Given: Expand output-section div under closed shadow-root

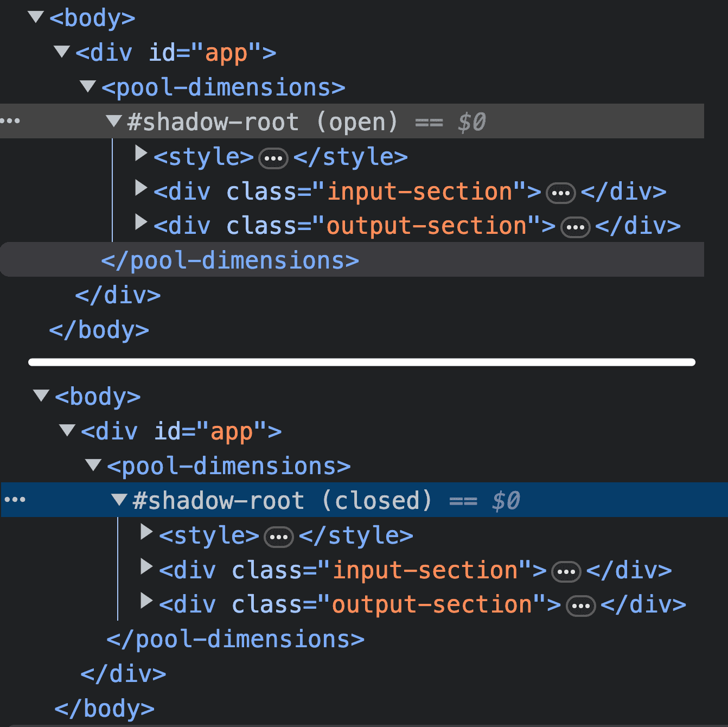Looking at the screenshot, I should pyautogui.click(x=146, y=601).
